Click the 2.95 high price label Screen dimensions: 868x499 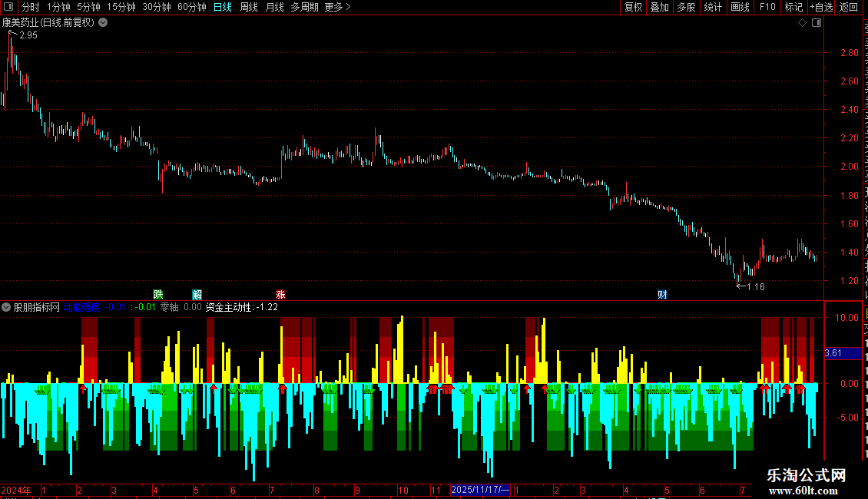click(x=28, y=35)
